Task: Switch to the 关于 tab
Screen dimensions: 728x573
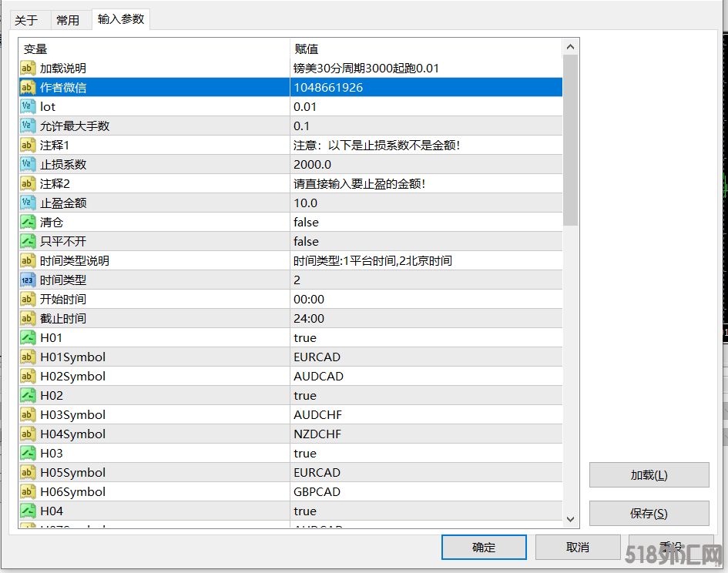Action: coord(26,20)
